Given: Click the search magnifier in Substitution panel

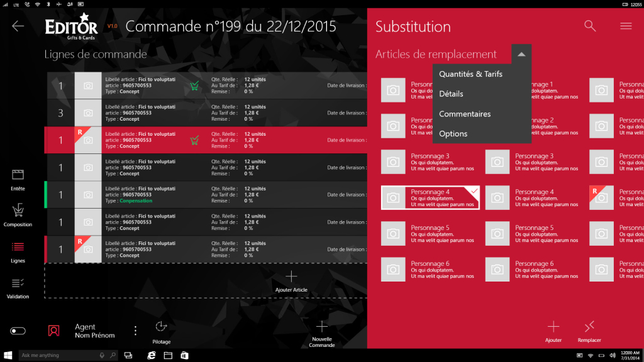Looking at the screenshot, I should (589, 26).
